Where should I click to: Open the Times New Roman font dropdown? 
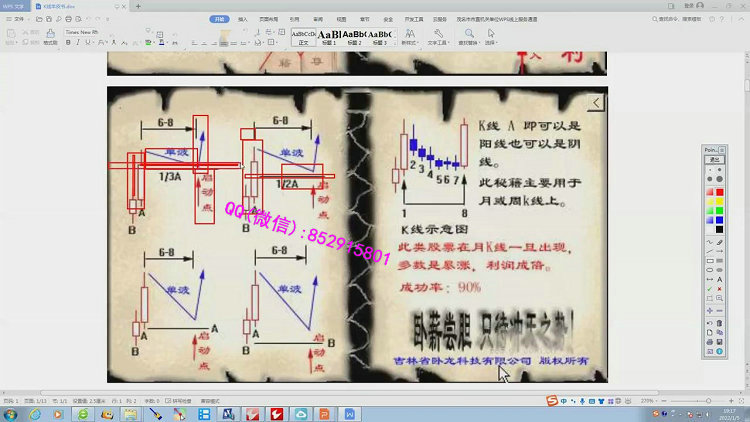(87, 32)
